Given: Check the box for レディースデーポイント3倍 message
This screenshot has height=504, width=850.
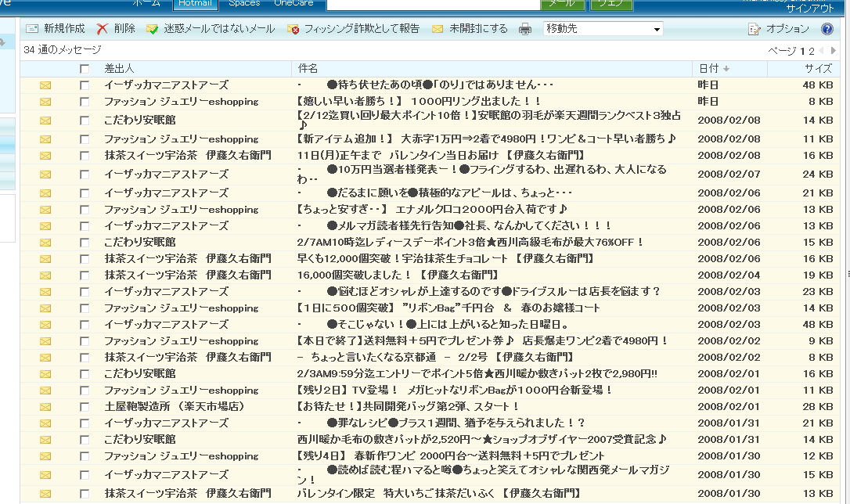Looking at the screenshot, I should pyautogui.click(x=84, y=243).
